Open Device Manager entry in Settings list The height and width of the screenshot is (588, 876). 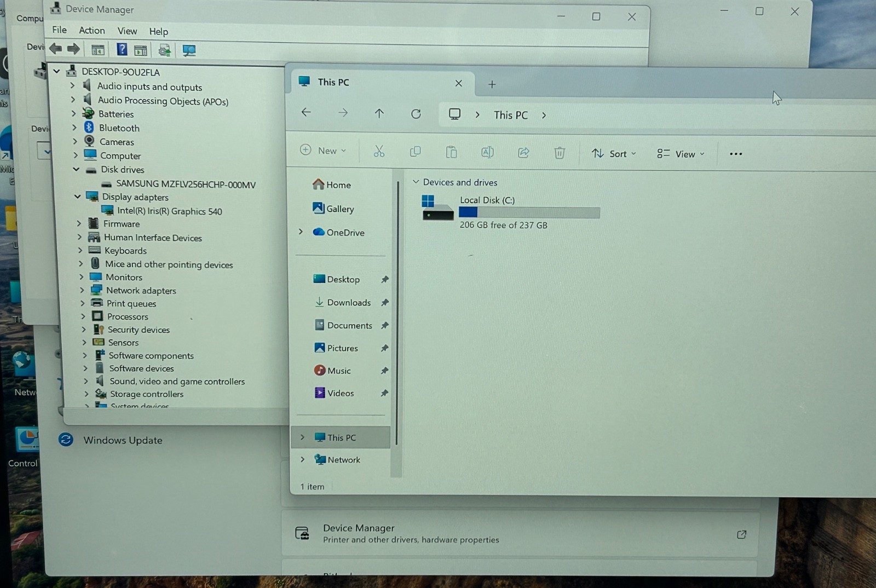pos(520,533)
